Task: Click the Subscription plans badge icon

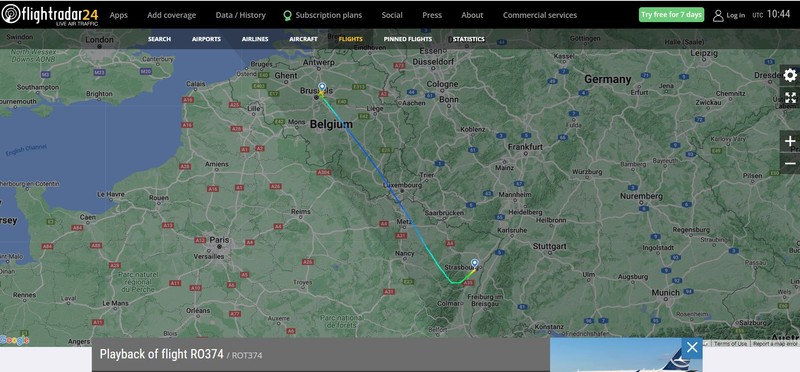Action: pyautogui.click(x=287, y=16)
